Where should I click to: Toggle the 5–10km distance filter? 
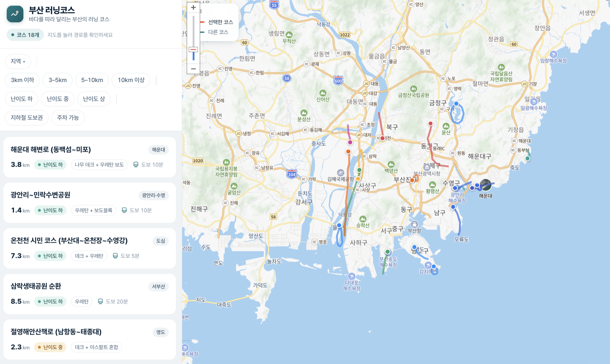pos(92,80)
